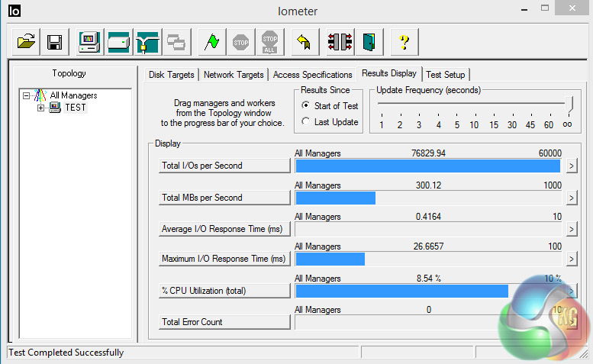Switch to Disk Targets tab
This screenshot has width=593, height=364.
(171, 75)
